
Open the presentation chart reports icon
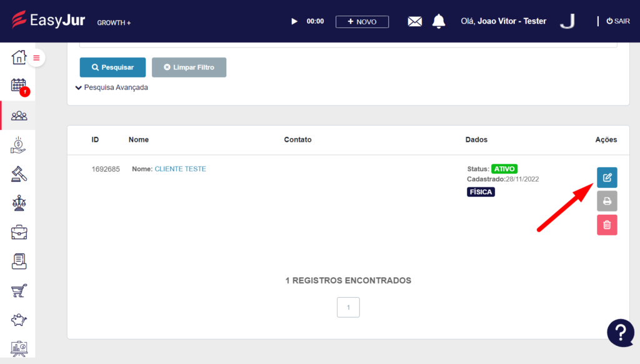[x=19, y=349]
